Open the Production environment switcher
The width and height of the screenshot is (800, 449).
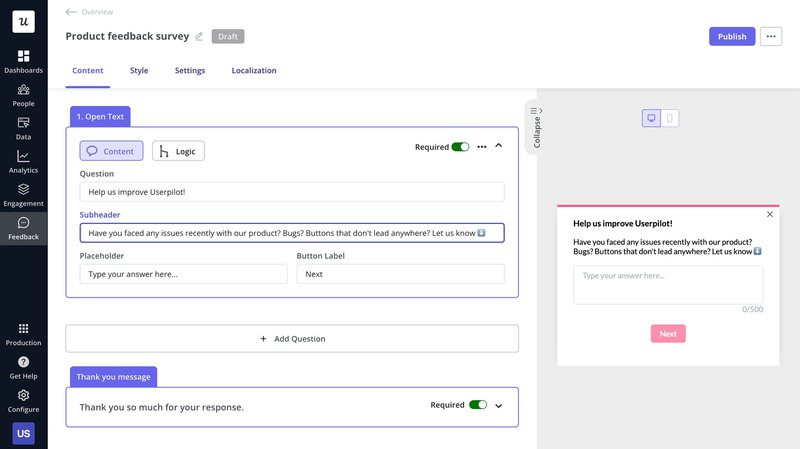pos(23,334)
